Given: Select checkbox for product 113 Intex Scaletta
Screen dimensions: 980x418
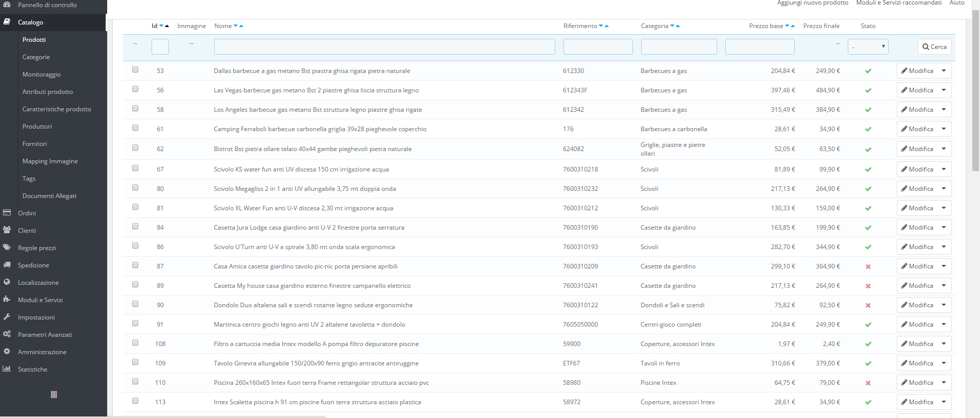Looking at the screenshot, I should point(135,401).
